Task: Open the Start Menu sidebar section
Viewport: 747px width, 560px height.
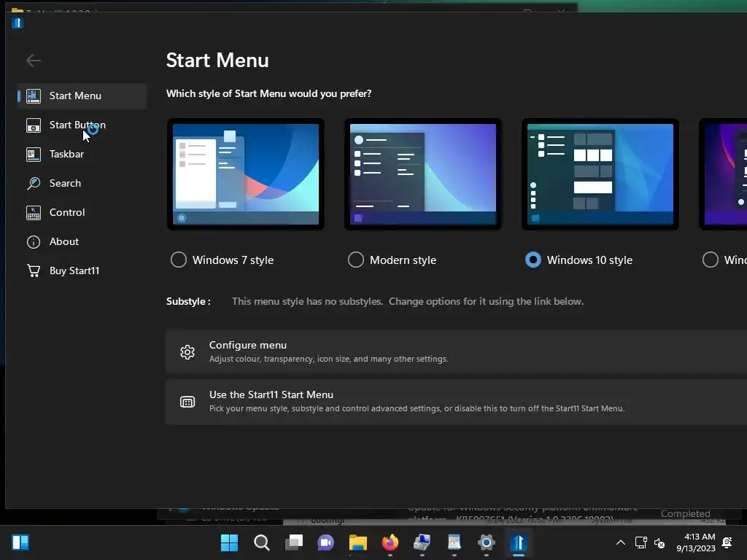Action: coord(82,96)
